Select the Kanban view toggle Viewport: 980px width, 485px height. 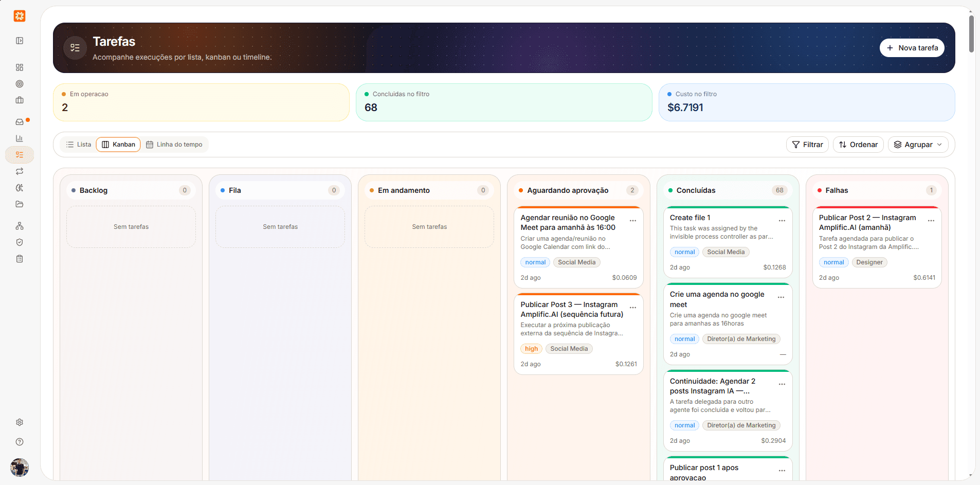(118, 145)
